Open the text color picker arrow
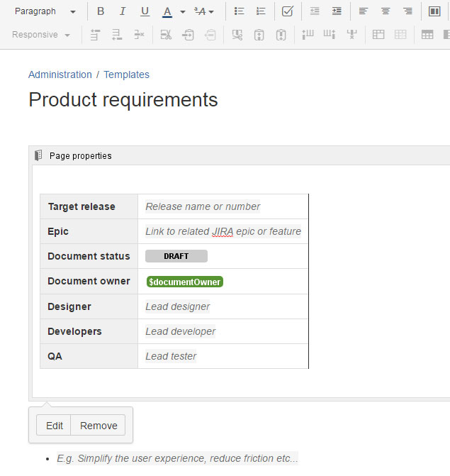The width and height of the screenshot is (450, 476). (x=183, y=12)
